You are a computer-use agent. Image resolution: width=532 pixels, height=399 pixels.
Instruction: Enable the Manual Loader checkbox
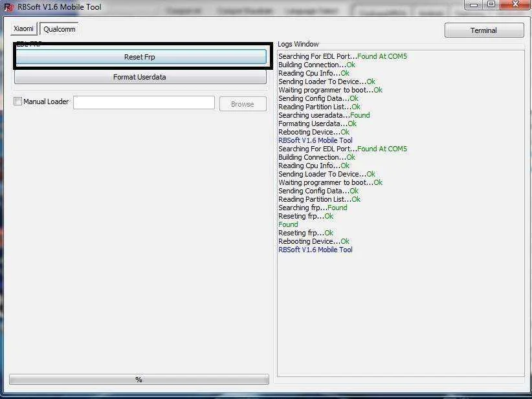pos(17,102)
